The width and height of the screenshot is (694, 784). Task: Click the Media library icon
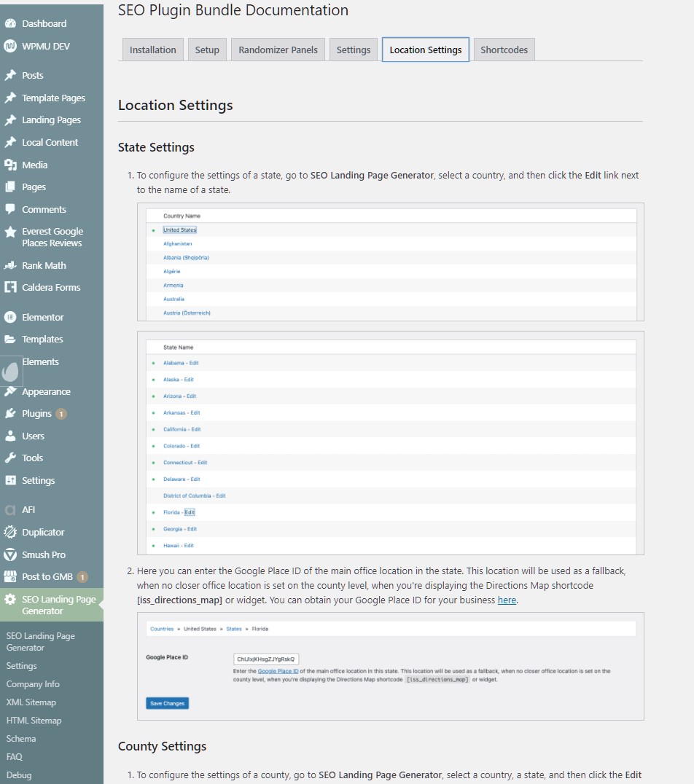10,165
